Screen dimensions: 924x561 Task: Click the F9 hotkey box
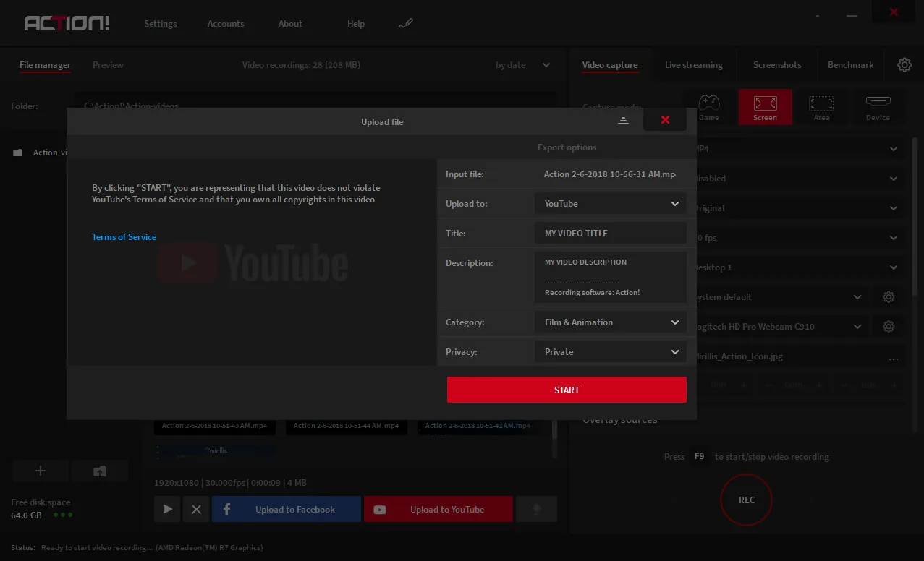(x=699, y=457)
